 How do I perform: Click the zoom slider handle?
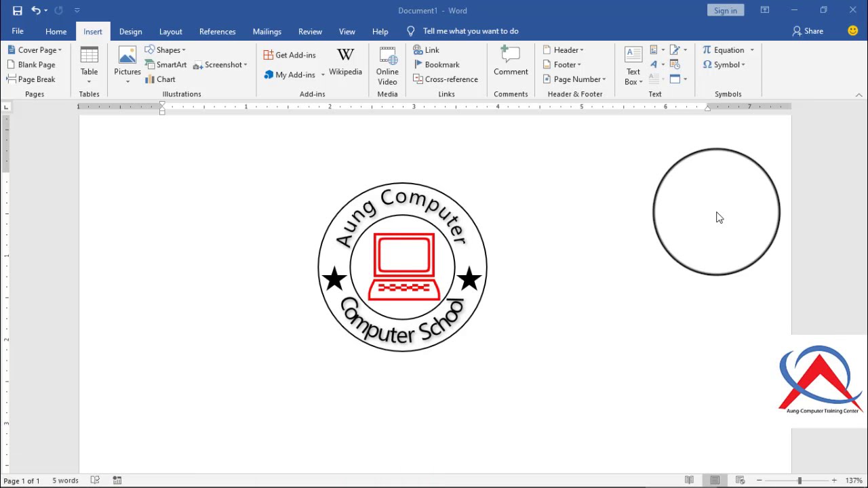click(x=799, y=480)
